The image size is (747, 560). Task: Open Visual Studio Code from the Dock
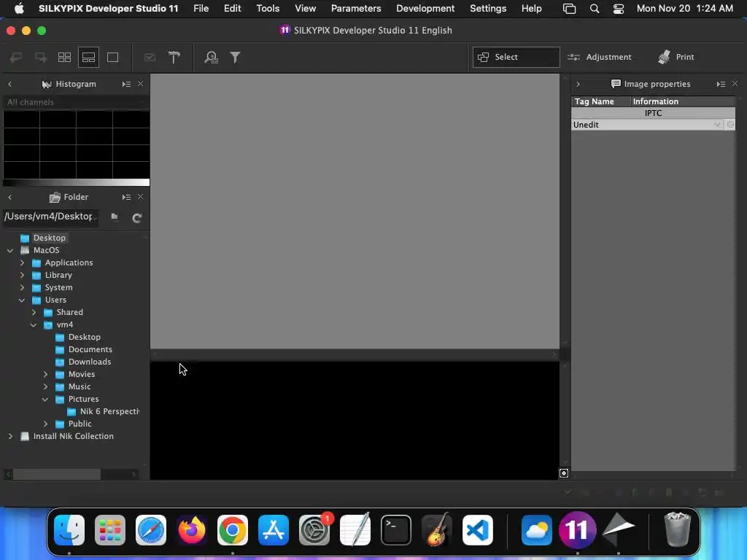478,530
